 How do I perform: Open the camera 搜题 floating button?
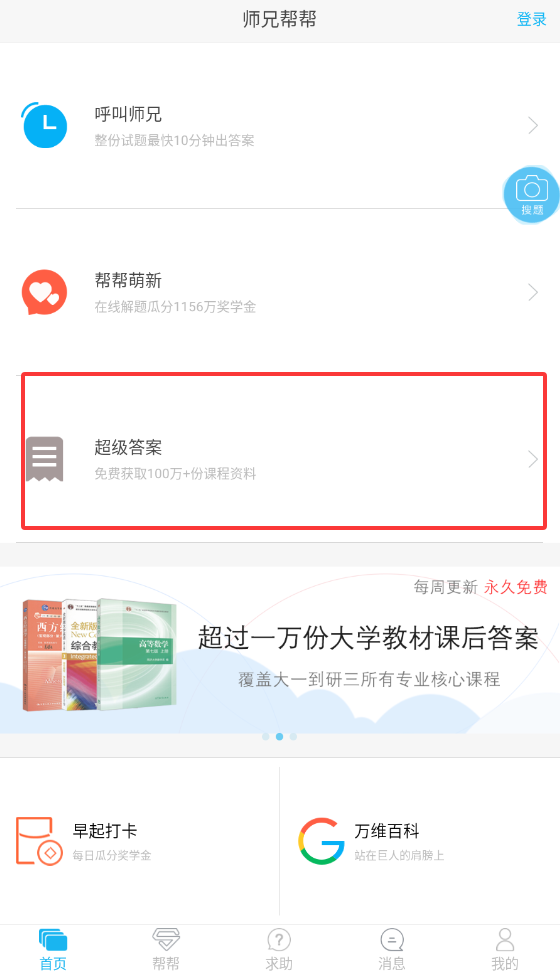tap(531, 194)
